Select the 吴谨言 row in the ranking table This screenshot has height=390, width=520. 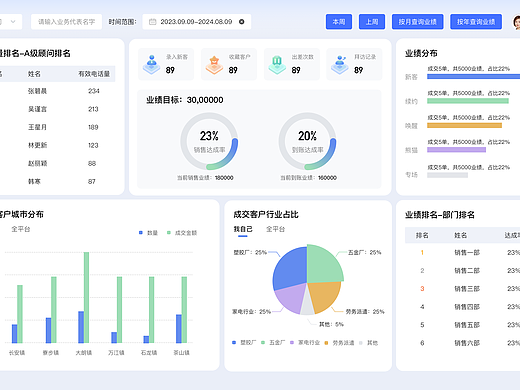point(58,109)
